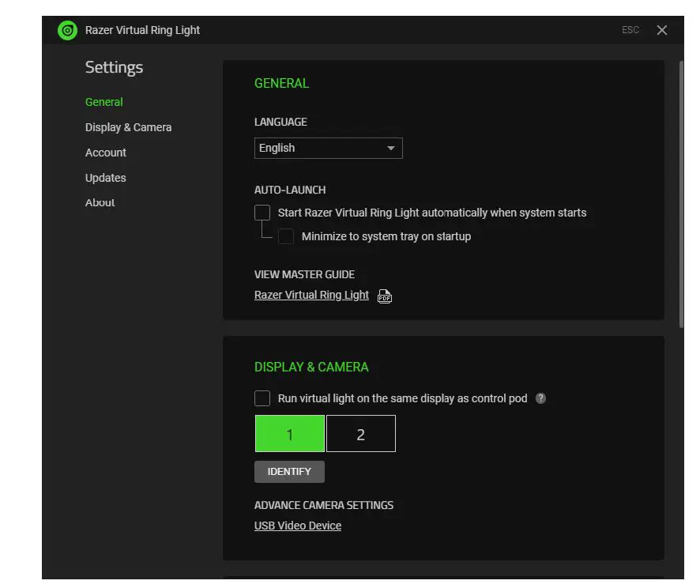700x588 pixels.
Task: Open the English language dropdown
Action: point(328,149)
